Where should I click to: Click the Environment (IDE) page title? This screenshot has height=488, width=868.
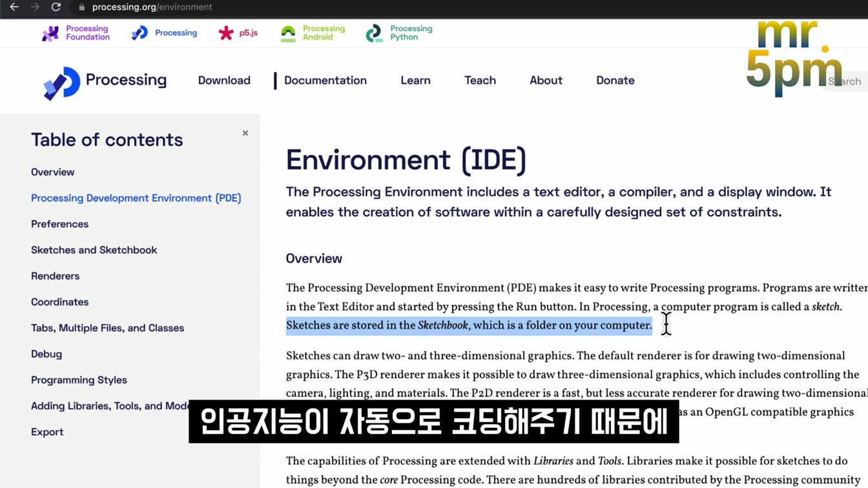point(406,160)
